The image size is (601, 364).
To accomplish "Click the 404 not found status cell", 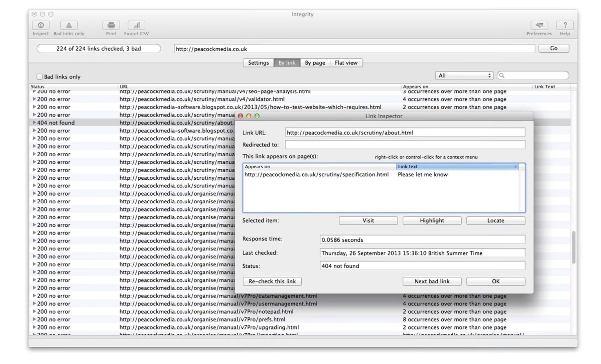I will coord(56,123).
